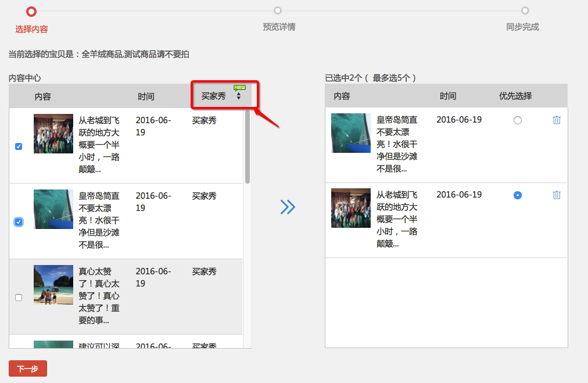Click the 预览详情 step circle
Screen dimensions: 588x383
[278, 10]
